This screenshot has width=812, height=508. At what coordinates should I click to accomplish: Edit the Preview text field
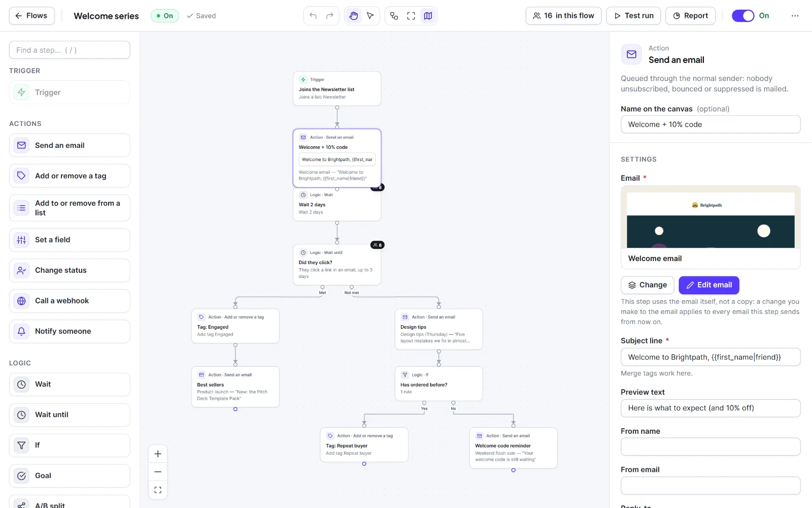pyautogui.click(x=710, y=408)
